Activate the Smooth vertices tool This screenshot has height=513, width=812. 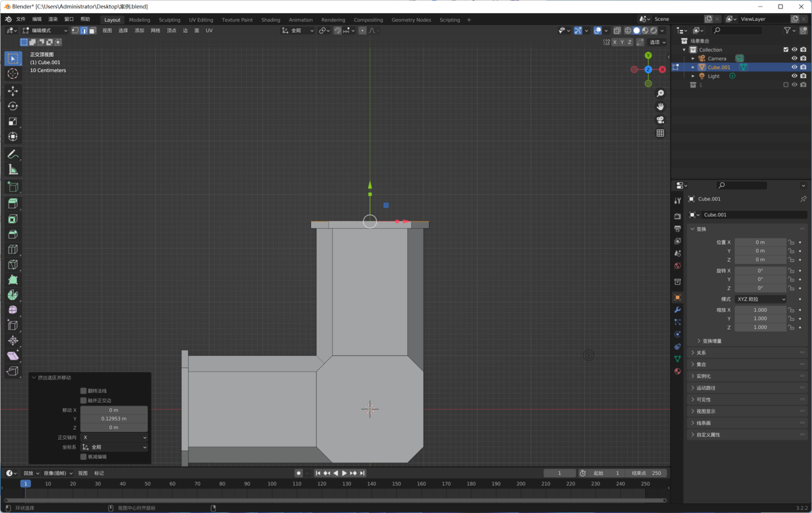pos(12,310)
